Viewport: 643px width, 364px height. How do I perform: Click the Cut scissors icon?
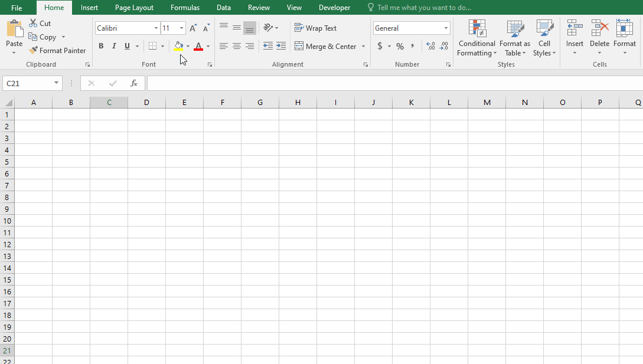[x=33, y=24]
